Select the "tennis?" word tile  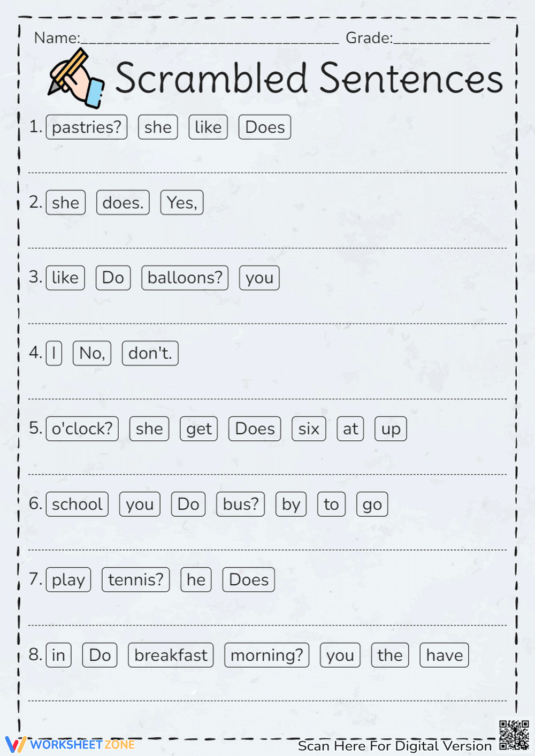pyautogui.click(x=135, y=580)
